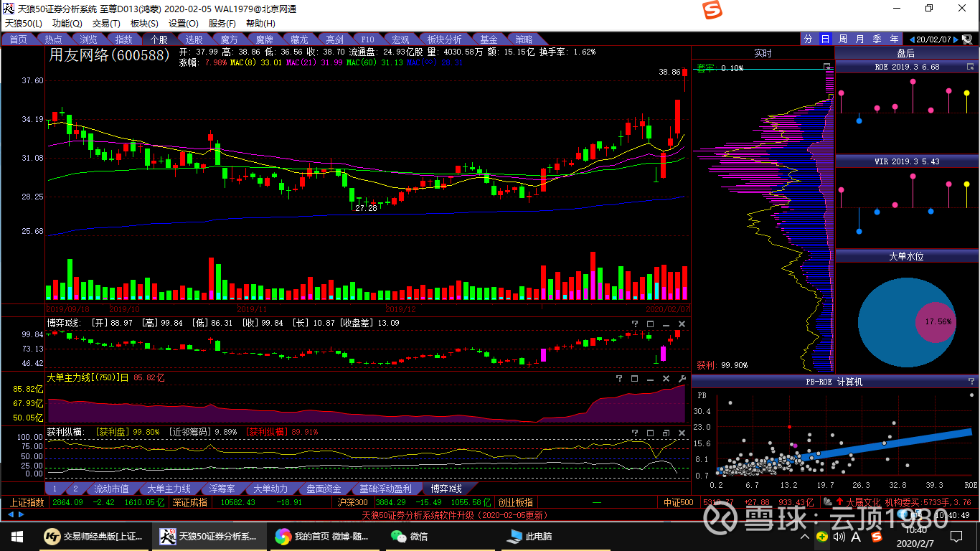Switch to 盘后 panel header
Image resolution: width=980 pixels, height=551 pixels.
click(906, 53)
